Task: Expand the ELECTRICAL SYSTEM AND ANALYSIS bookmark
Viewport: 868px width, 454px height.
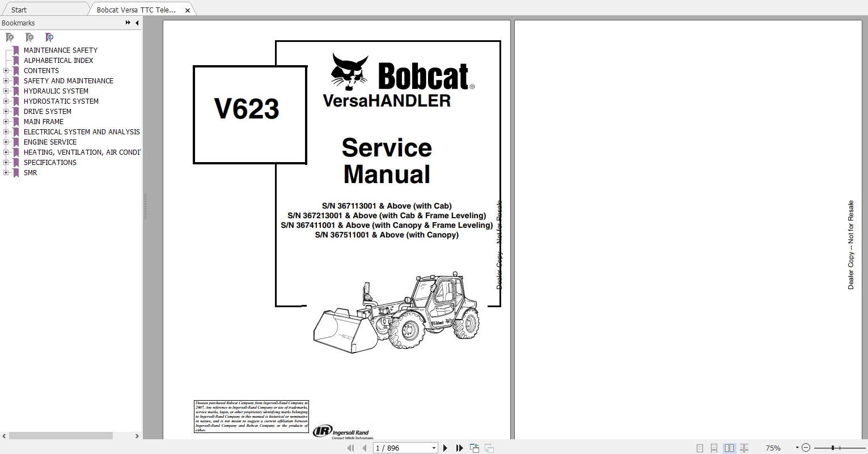Action: point(6,132)
